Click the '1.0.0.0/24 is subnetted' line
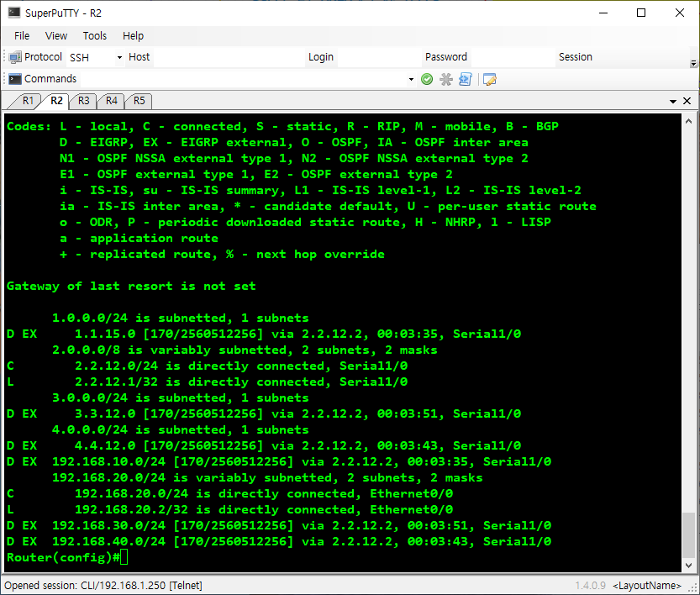 pyautogui.click(x=181, y=318)
